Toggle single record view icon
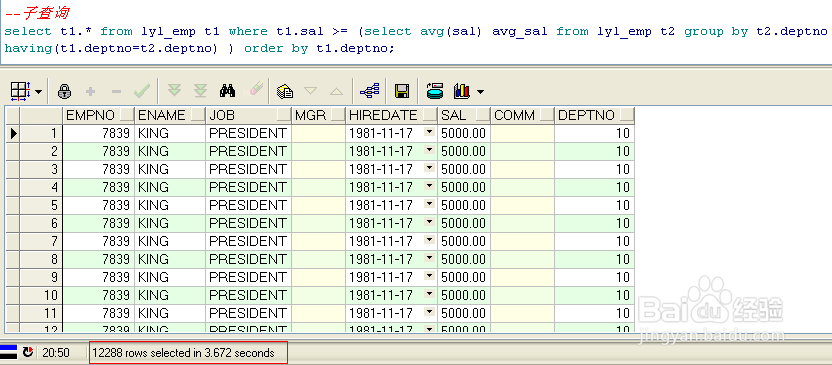 [x=435, y=91]
